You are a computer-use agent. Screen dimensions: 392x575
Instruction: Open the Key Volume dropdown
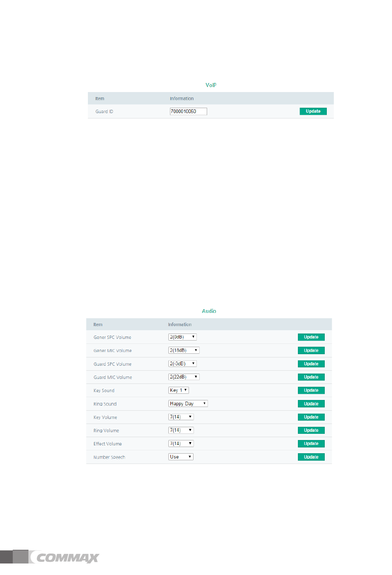[x=181, y=417]
